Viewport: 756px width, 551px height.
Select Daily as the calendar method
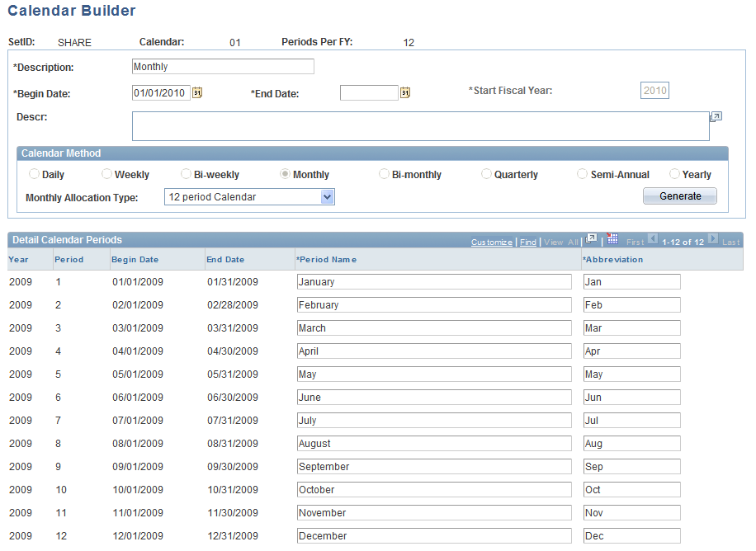(x=34, y=174)
